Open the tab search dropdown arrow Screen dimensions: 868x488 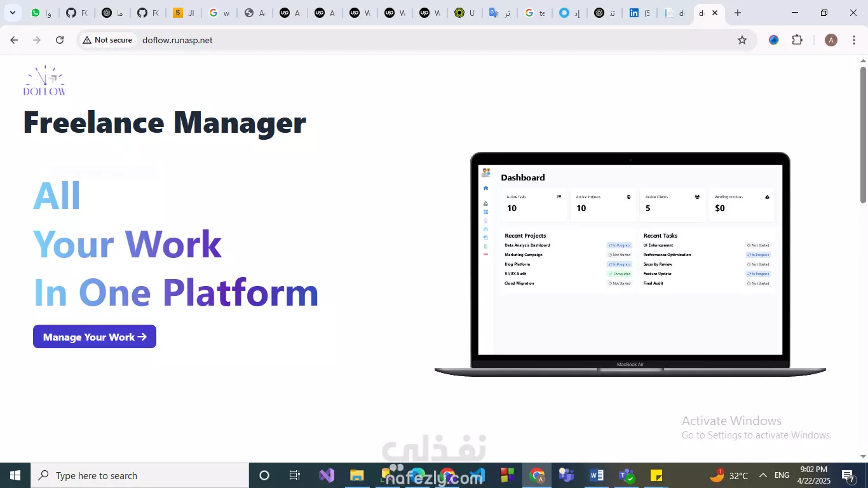point(12,13)
